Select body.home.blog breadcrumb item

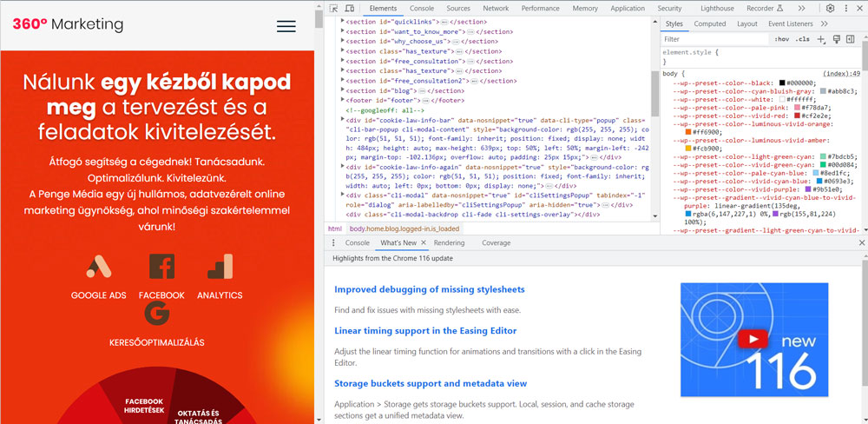click(x=403, y=229)
